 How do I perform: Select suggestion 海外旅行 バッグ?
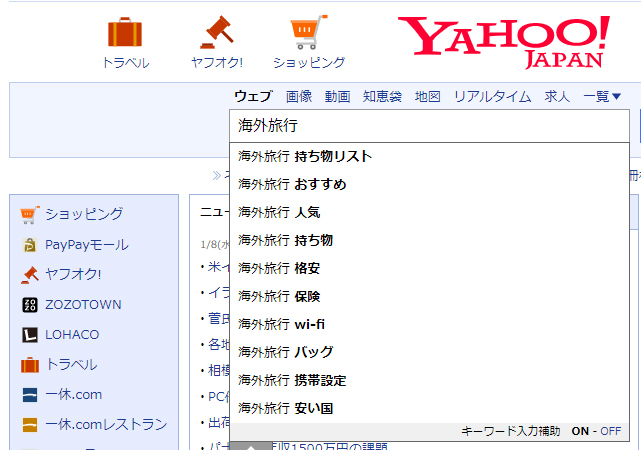click(x=429, y=352)
